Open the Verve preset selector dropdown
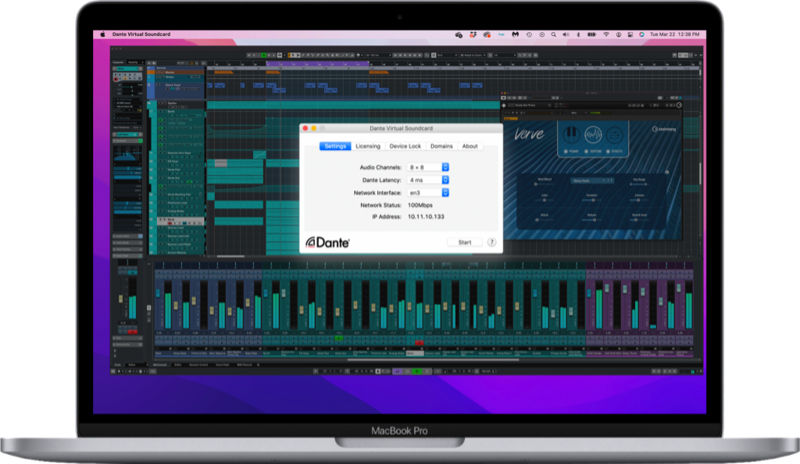Image resolution: width=800 pixels, height=464 pixels. [x=592, y=180]
